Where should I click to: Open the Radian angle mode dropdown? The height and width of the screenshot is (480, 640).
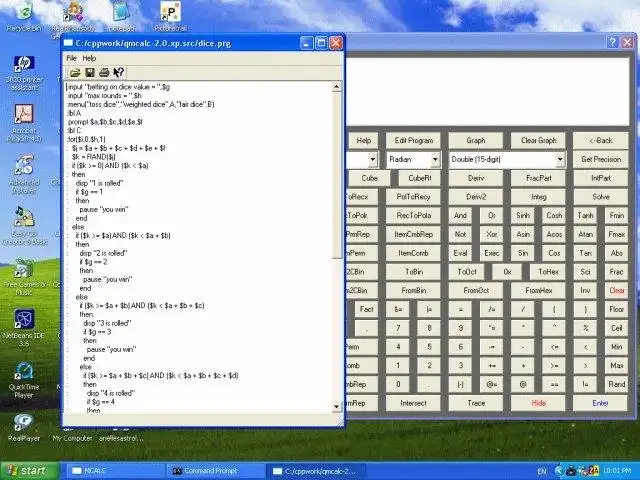[x=413, y=159]
